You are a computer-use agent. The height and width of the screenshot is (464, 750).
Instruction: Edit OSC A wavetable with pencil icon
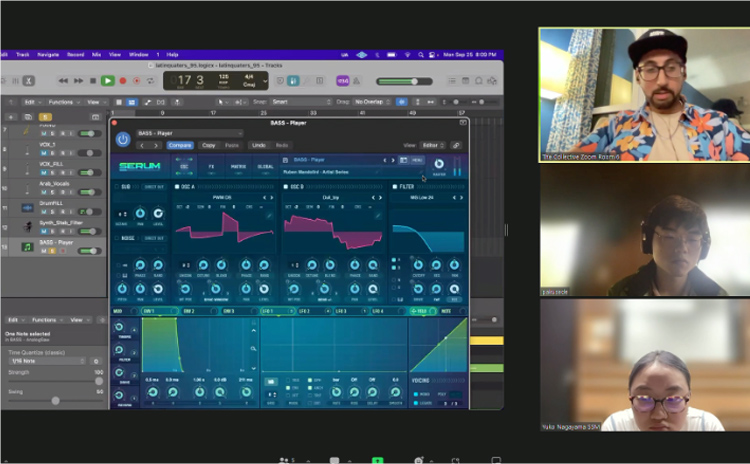click(269, 216)
